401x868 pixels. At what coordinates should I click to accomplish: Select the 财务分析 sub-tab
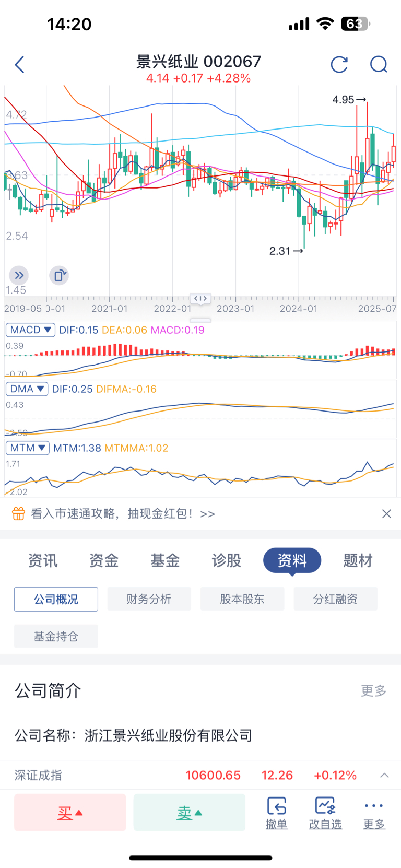pyautogui.click(x=149, y=599)
